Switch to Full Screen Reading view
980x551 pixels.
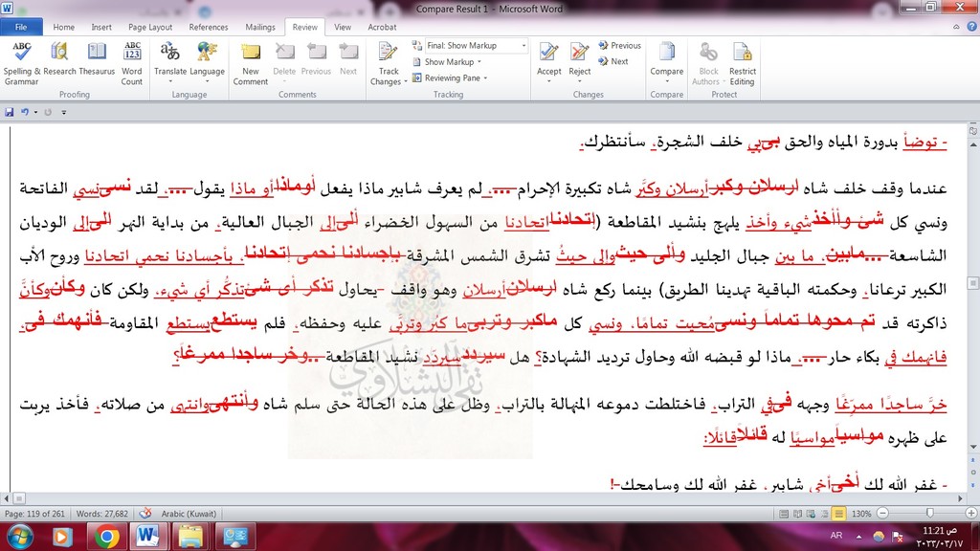pyautogui.click(x=797, y=514)
